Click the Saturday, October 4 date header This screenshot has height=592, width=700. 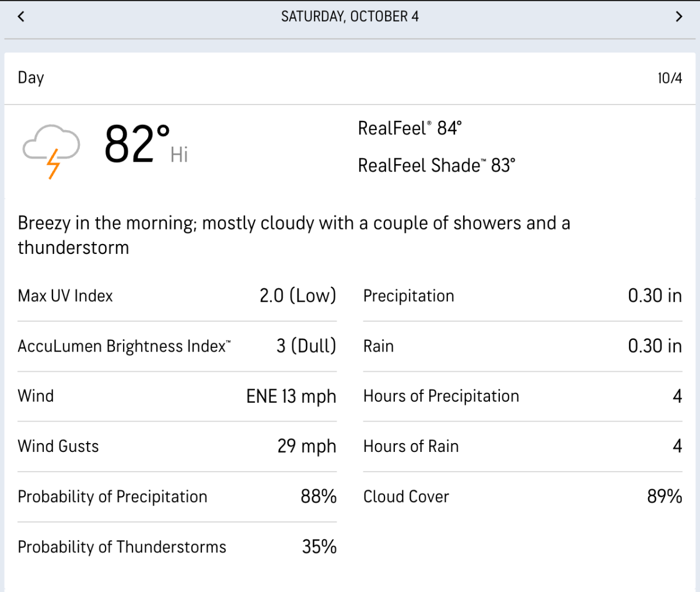pos(350,17)
